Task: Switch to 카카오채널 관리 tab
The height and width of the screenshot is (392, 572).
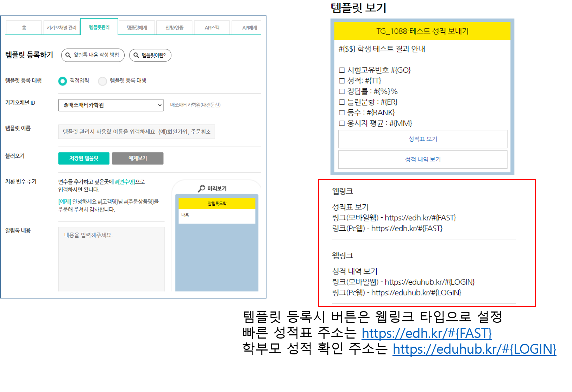Action: [62, 28]
